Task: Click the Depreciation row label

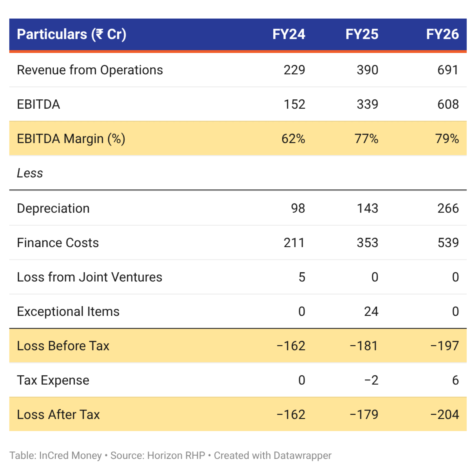Action: point(53,208)
